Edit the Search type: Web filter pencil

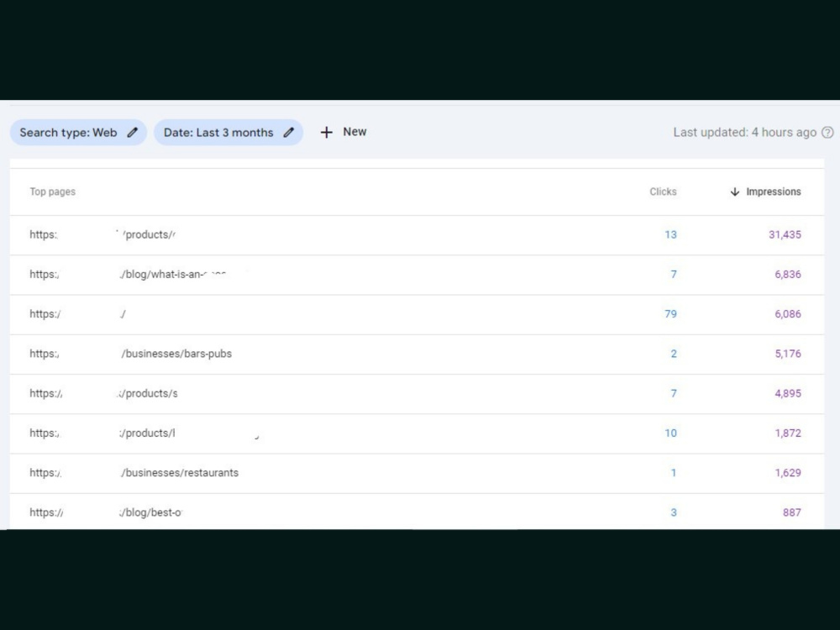pyautogui.click(x=133, y=133)
